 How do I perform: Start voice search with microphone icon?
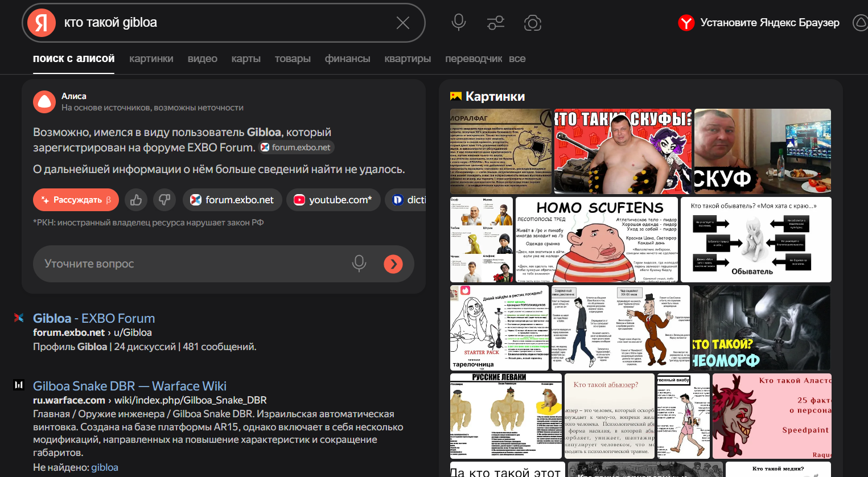(459, 23)
